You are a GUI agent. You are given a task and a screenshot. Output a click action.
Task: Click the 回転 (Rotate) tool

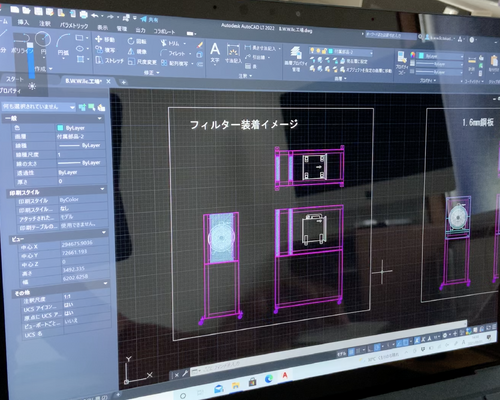(137, 41)
